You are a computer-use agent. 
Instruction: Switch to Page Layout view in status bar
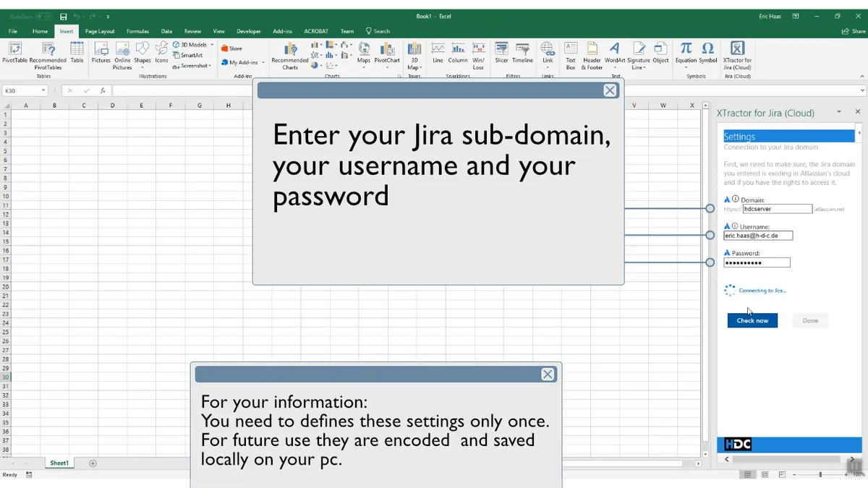(765, 474)
